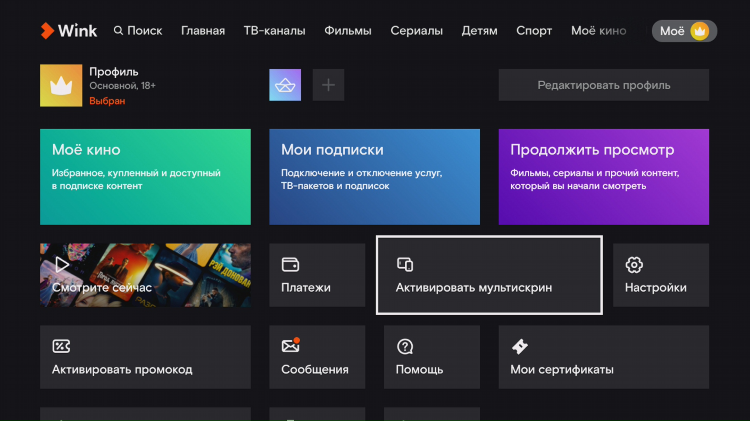The image size is (750, 421).
Task: Open Фильмы section
Action: pos(348,31)
